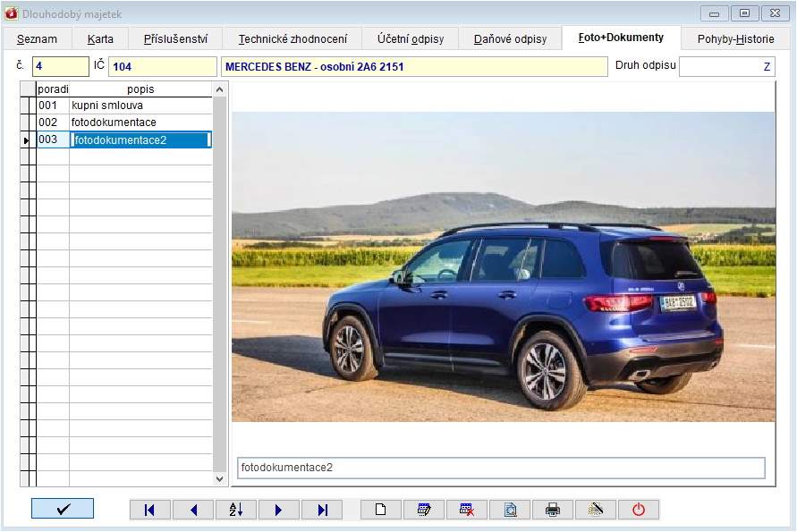Show the Účetní odpisy tab
The width and height of the screenshot is (797, 532).
click(x=411, y=39)
